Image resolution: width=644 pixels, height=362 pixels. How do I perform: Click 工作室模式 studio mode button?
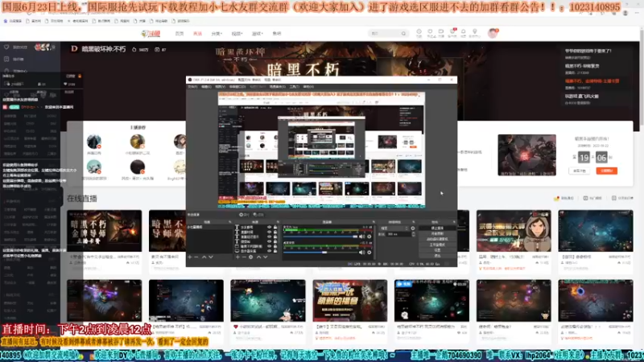point(437,245)
